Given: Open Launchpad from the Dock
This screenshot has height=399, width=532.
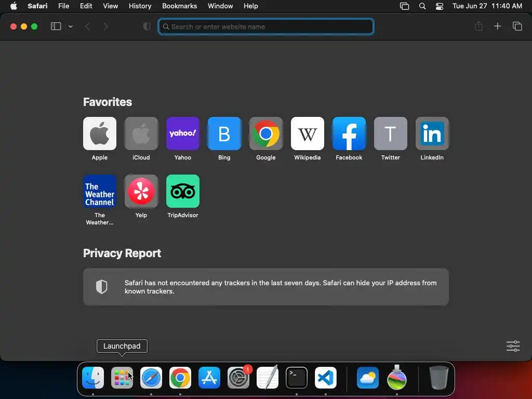Looking at the screenshot, I should (x=122, y=378).
